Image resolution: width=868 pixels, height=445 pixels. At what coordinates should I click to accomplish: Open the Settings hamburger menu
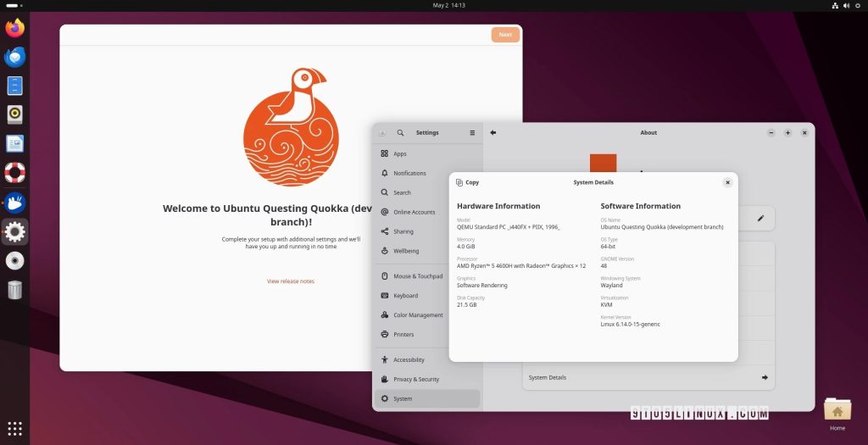tap(472, 133)
